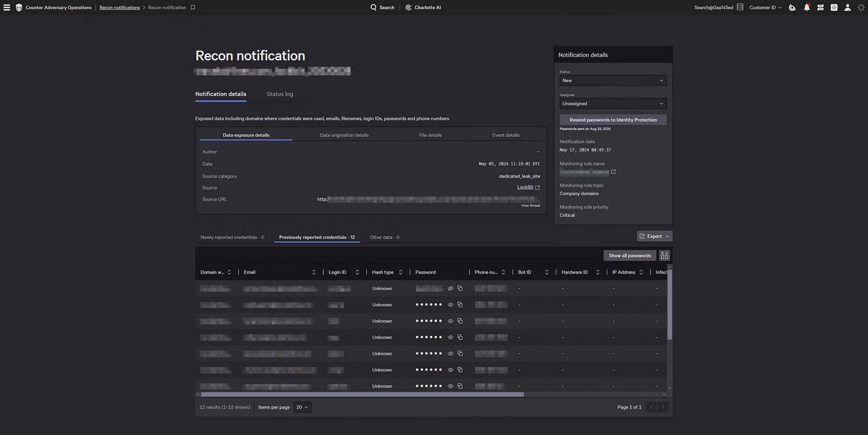Image resolution: width=868 pixels, height=435 pixels.
Task: Hide the revealed password in first row
Action: coord(450,288)
